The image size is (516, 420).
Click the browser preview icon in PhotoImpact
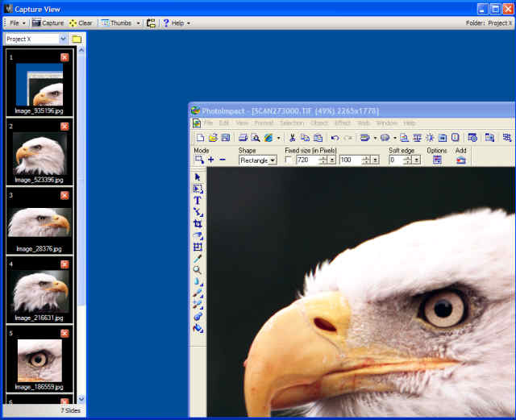pos(268,138)
